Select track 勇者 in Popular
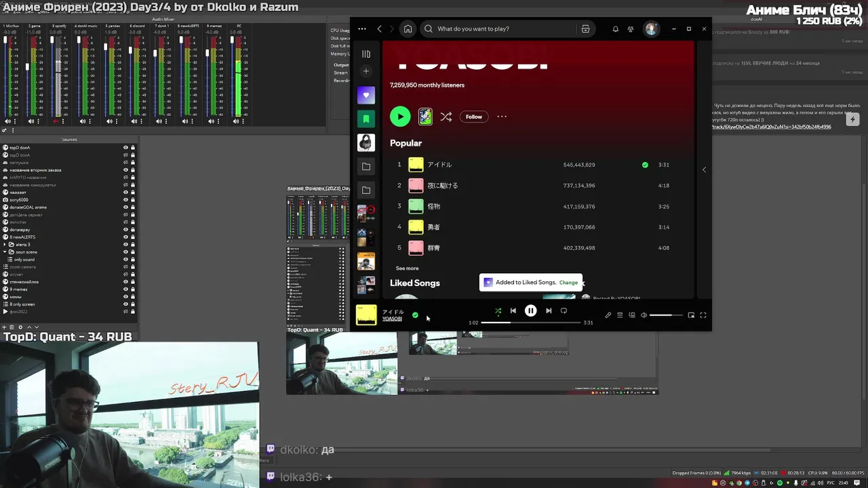 (x=434, y=227)
